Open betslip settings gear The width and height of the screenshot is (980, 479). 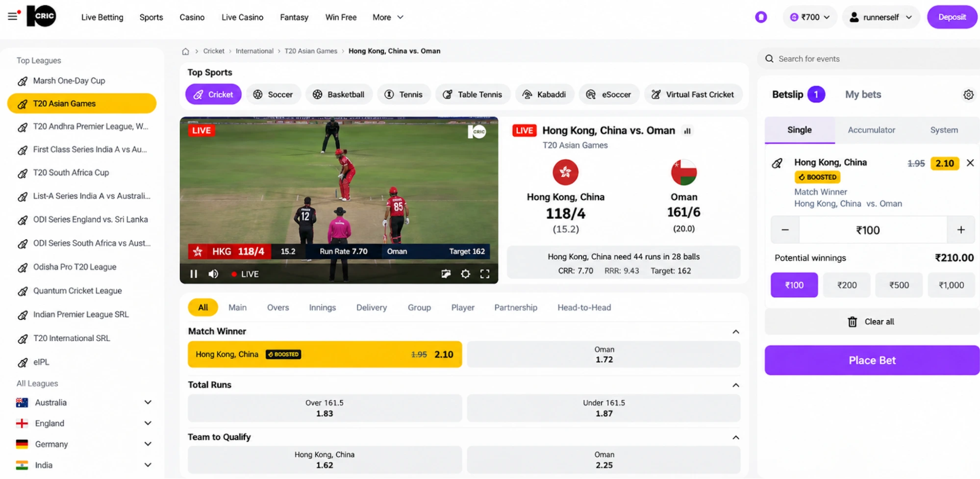tap(968, 95)
